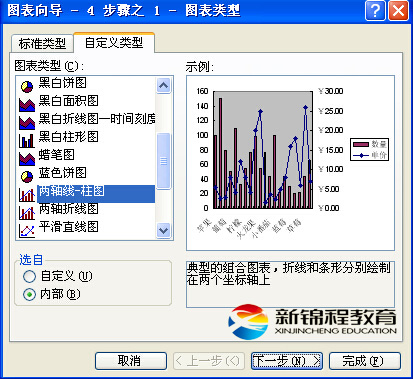Select the highlighted 两轴线-柱图 list item
The width and height of the screenshot is (413, 379).
(96, 194)
